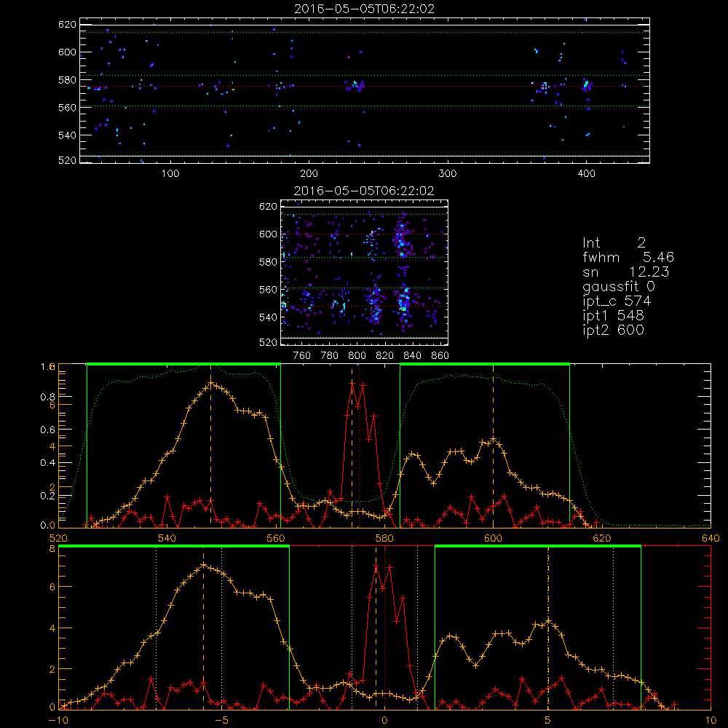This screenshot has height=728, width=728.
Task: Click y-axis label 560 of the zoomed spectrogram
Action: 268,290
